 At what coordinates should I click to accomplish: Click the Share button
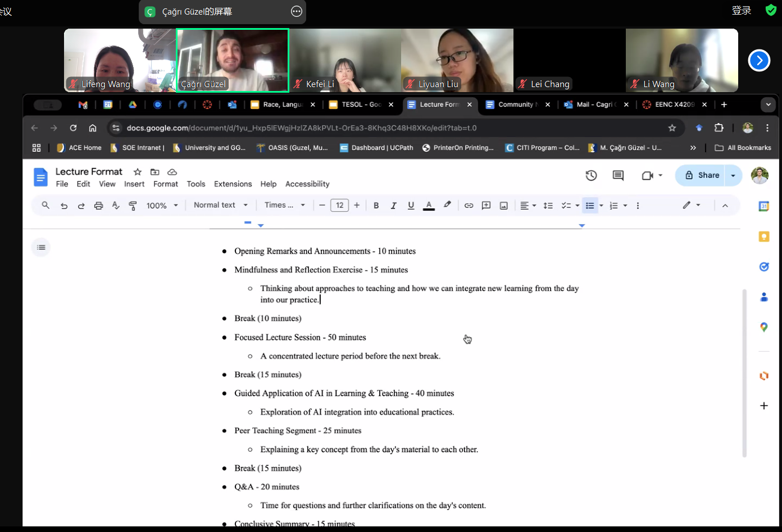pyautogui.click(x=702, y=175)
